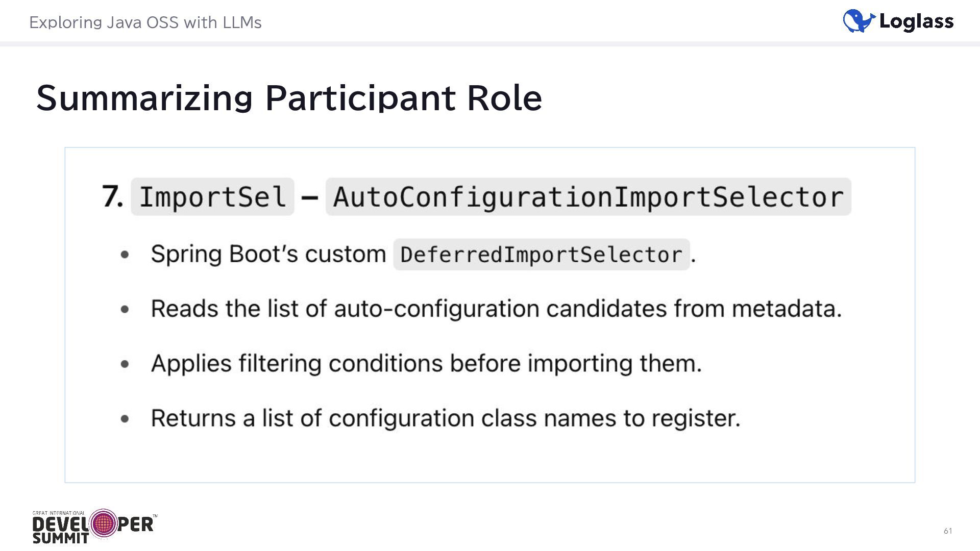980x551 pixels.
Task: Select the "Exploring Java OSS with LLMs" header
Action: (x=145, y=22)
